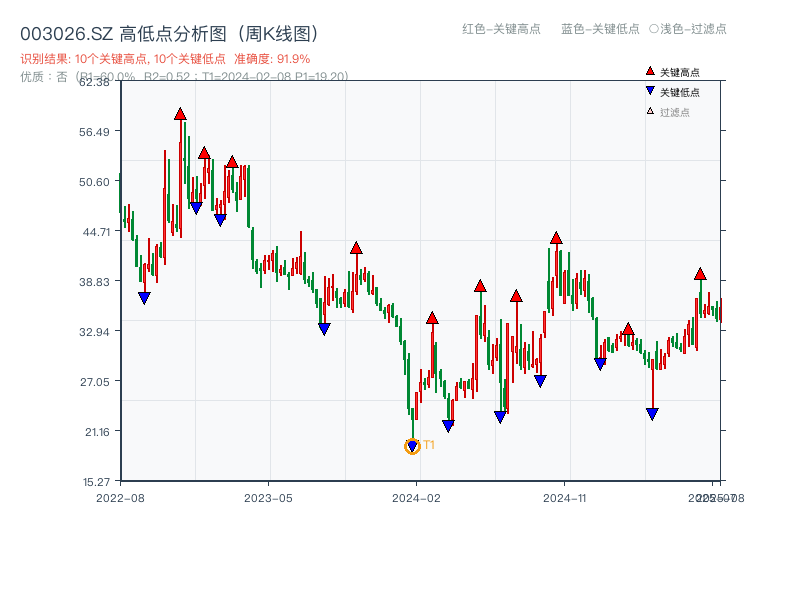Viewport: 800px width, 600px height.
Task: Click the red high marker near 37 in summer 2024
Action: (516, 296)
